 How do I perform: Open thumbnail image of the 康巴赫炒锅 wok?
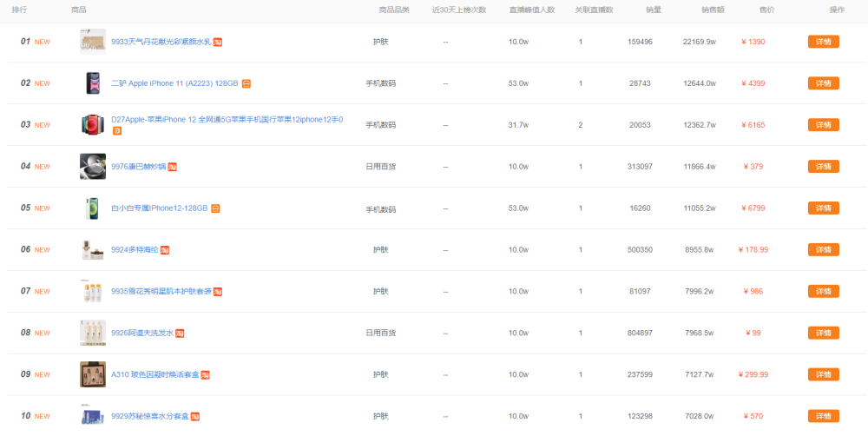(93, 166)
